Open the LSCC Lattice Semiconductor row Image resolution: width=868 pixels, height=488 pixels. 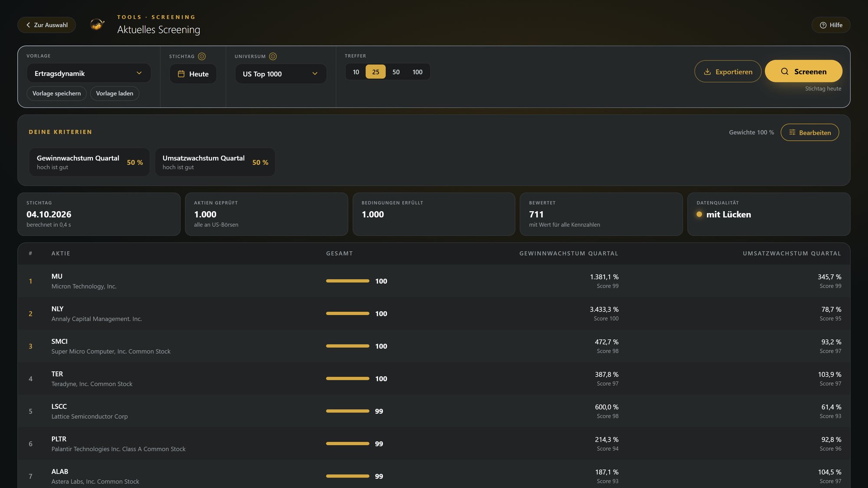point(434,411)
